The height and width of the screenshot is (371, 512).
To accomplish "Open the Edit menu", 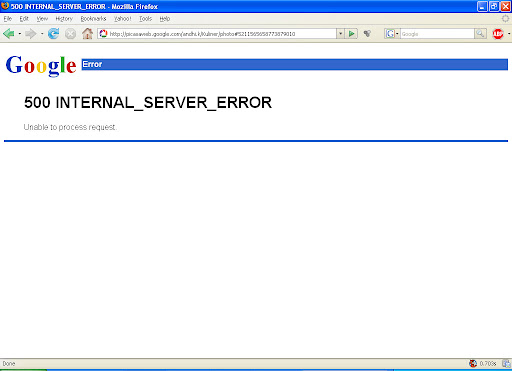I will click(x=24, y=19).
